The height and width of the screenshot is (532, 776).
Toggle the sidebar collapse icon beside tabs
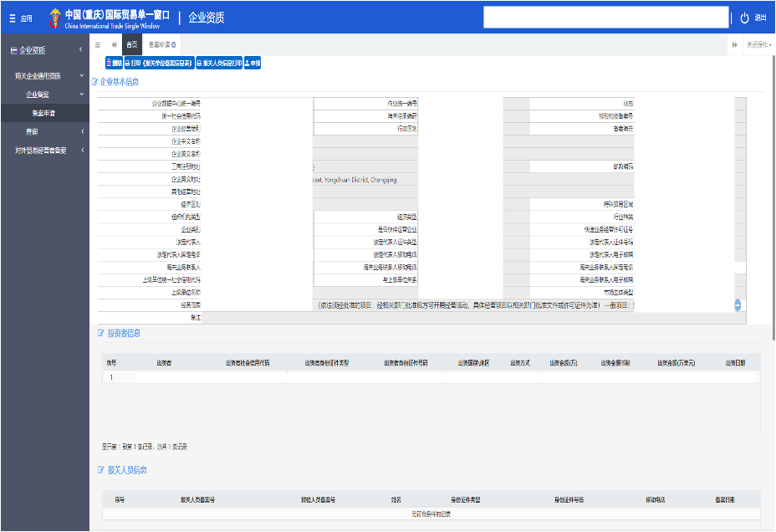(x=98, y=44)
